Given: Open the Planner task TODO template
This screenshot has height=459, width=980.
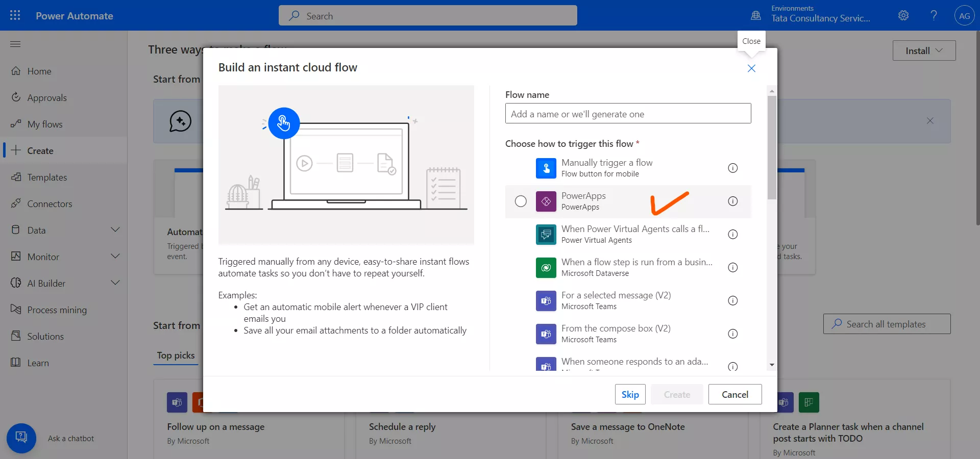Looking at the screenshot, I should click(848, 432).
